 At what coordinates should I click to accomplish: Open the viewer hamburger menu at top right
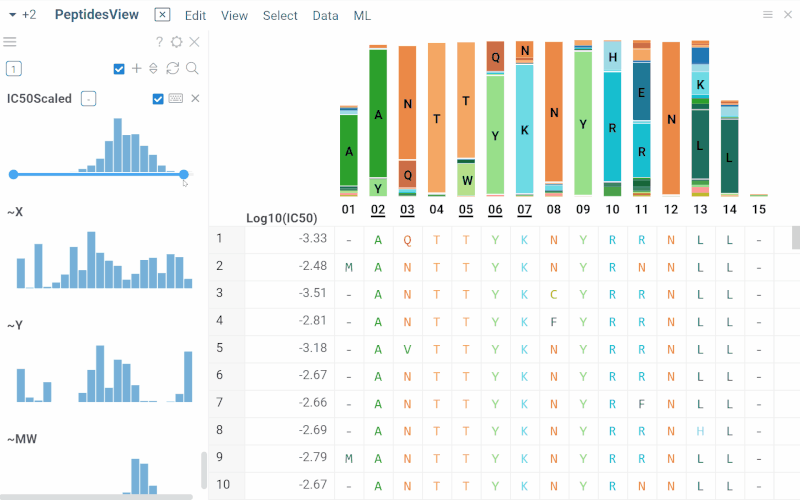(768, 15)
